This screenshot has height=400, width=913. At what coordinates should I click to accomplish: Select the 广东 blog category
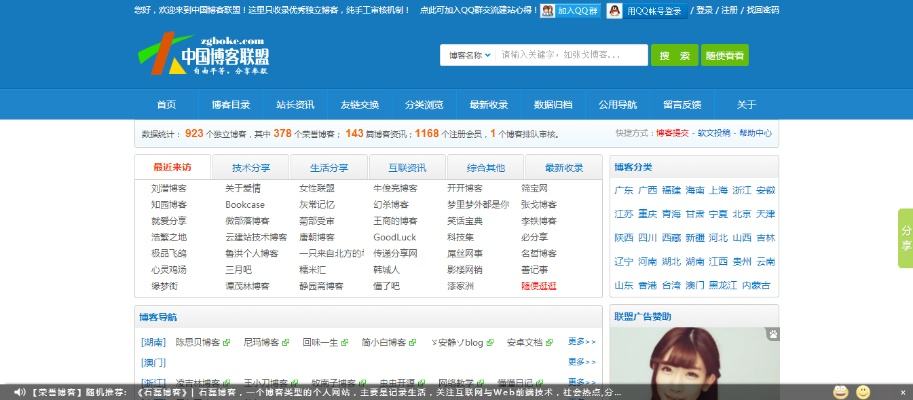click(x=624, y=190)
